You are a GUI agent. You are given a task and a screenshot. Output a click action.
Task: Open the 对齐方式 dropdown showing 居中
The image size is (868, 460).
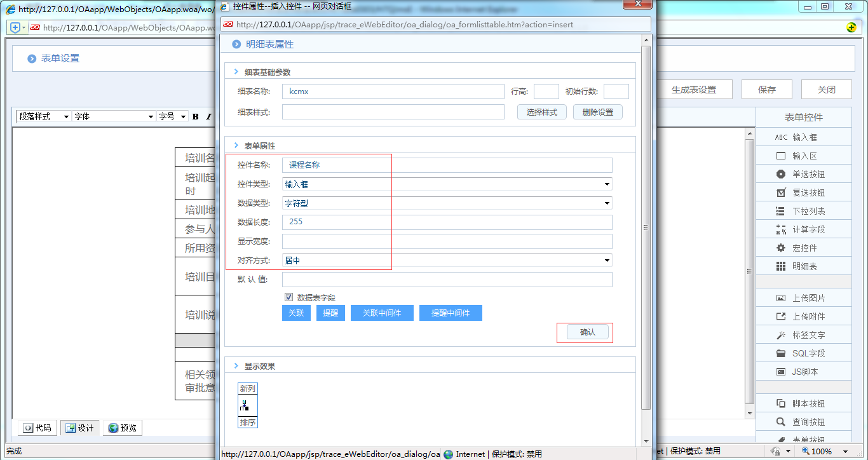point(607,260)
